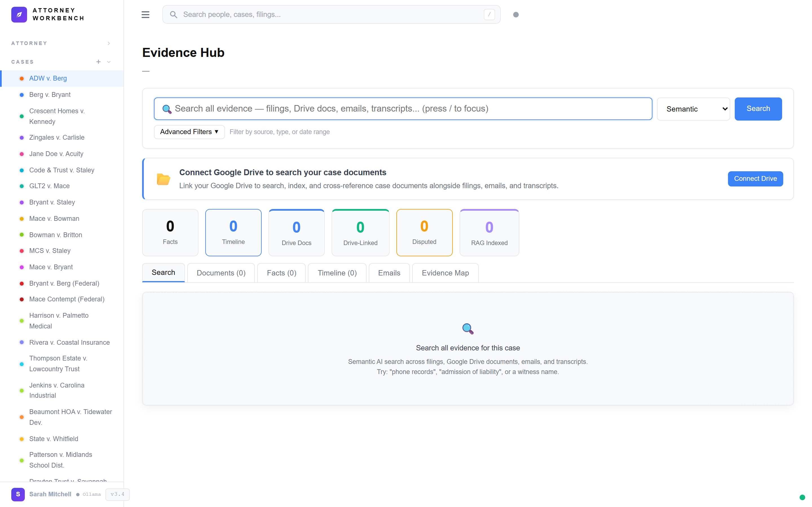
Task: Expand the Advanced Filters panel
Action: tap(189, 132)
